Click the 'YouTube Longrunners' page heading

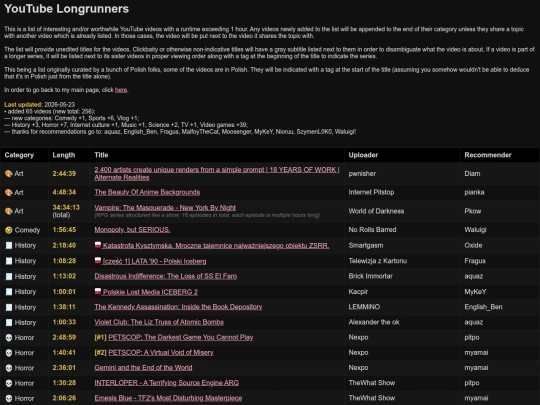click(x=66, y=9)
